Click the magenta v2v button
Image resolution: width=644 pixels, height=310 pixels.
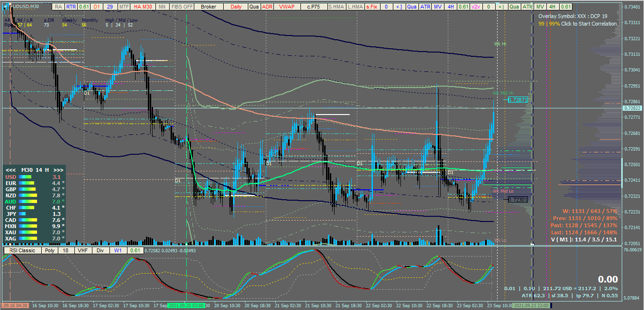[476, 7]
